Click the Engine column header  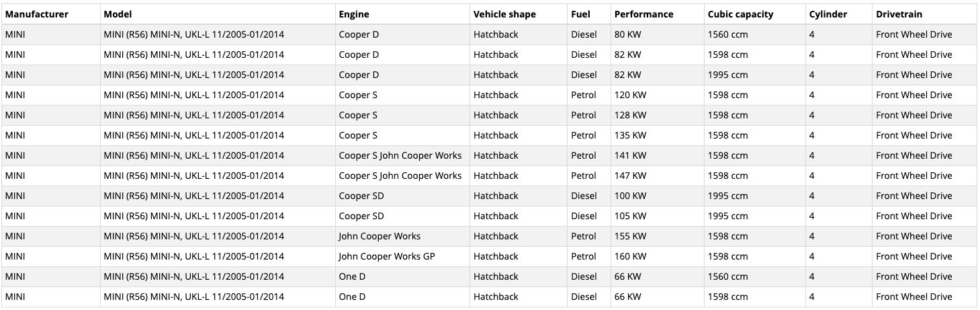tap(354, 14)
